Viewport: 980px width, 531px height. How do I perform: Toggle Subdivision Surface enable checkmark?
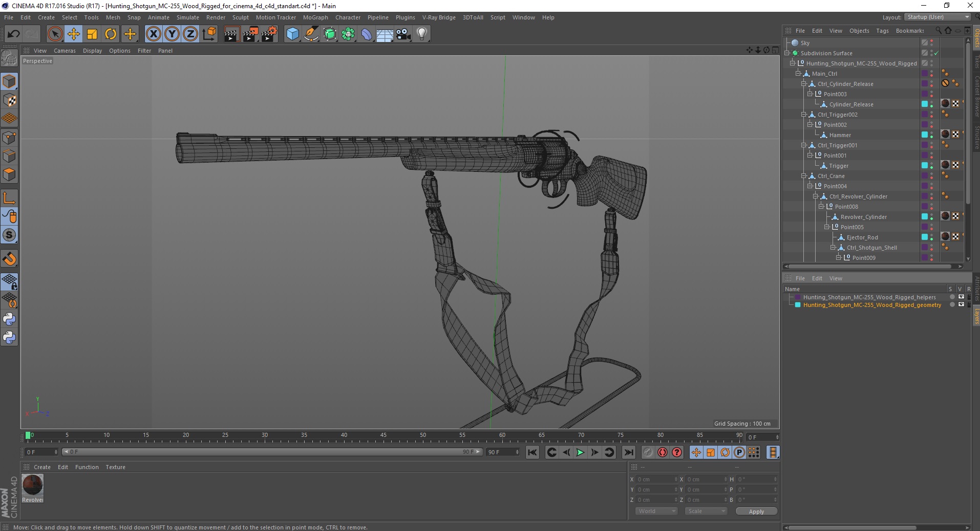click(x=936, y=53)
